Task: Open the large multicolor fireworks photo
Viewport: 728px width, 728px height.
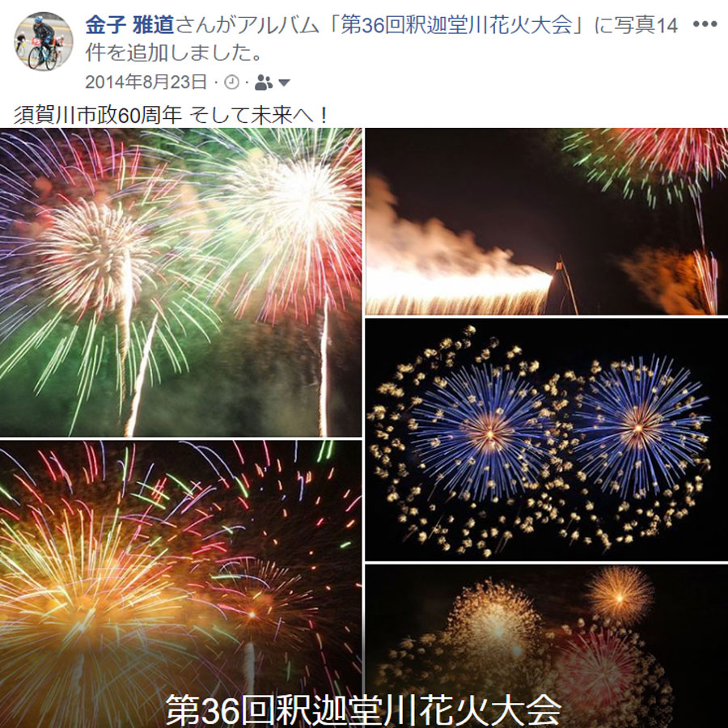Action: click(x=180, y=282)
